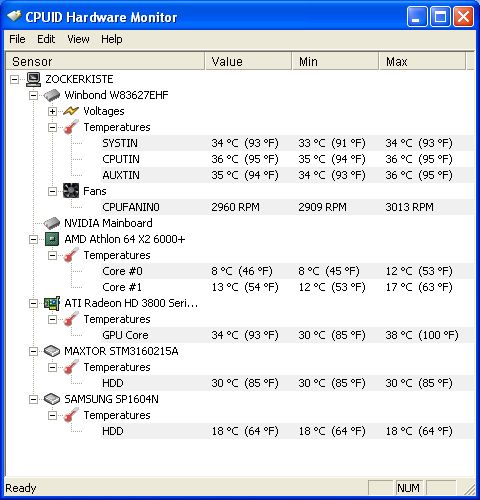The height and width of the screenshot is (500, 480).
Task: Click the Sensor column header
Action: 105,61
